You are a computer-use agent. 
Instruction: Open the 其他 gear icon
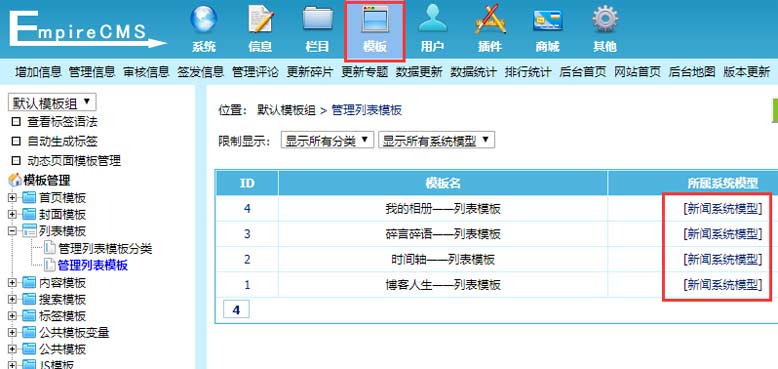coord(605,20)
